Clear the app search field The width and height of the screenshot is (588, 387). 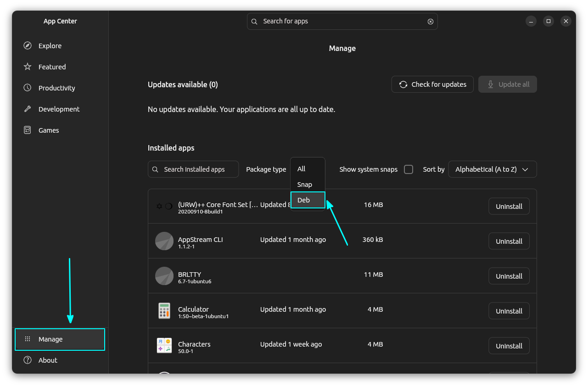pos(430,21)
